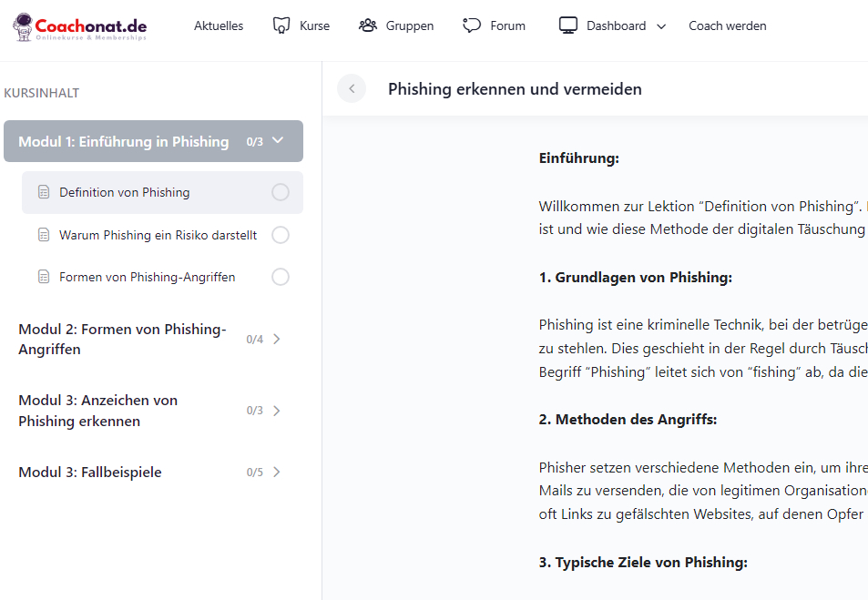Expand Modul 3: Fallbeispiele section
868x600 pixels.
pos(277,472)
